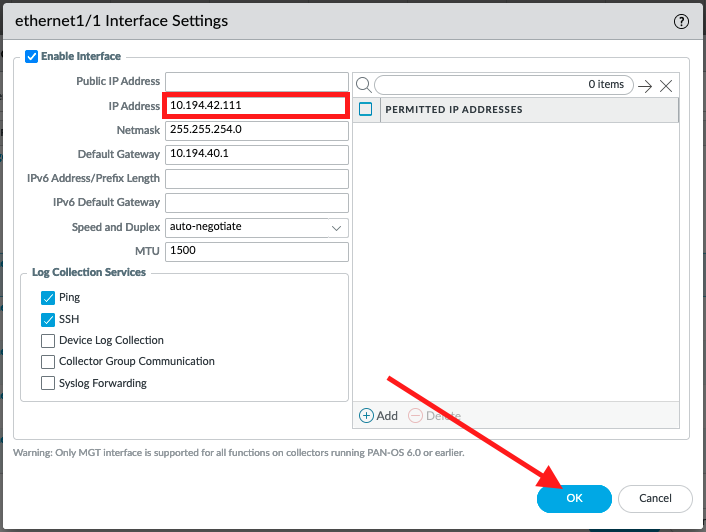Screen dimensions: 706x532
Task: Click OK to save interface settings
Action: point(574,498)
